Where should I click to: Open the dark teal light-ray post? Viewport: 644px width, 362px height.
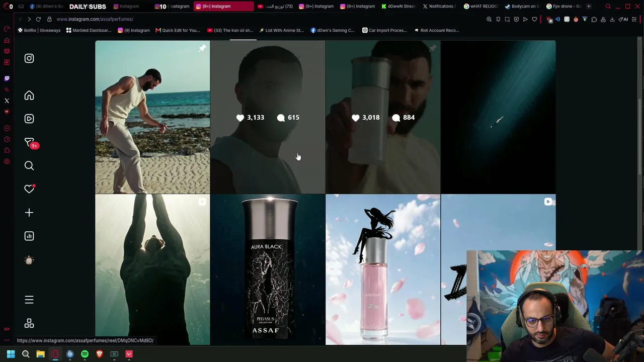(499, 117)
